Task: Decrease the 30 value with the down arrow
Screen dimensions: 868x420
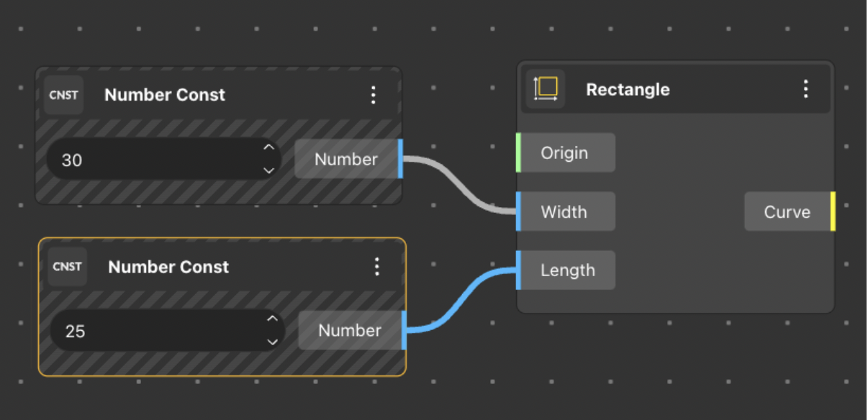Action: click(x=268, y=170)
